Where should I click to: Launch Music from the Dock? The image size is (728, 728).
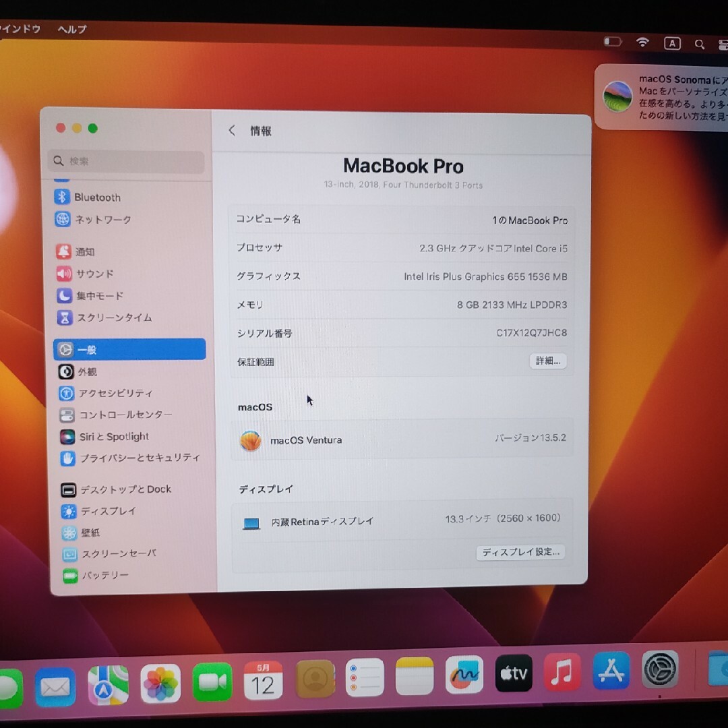click(562, 671)
